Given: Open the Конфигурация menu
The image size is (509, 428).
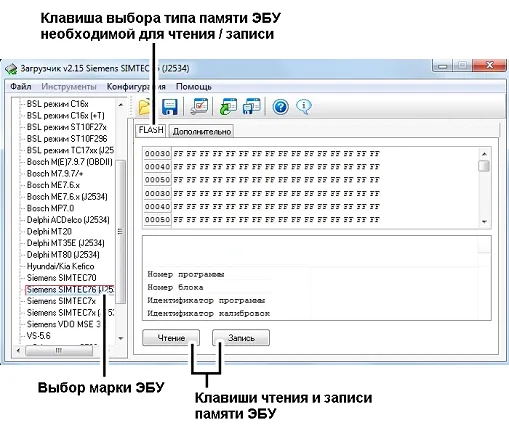Looking at the screenshot, I should click(x=136, y=87).
